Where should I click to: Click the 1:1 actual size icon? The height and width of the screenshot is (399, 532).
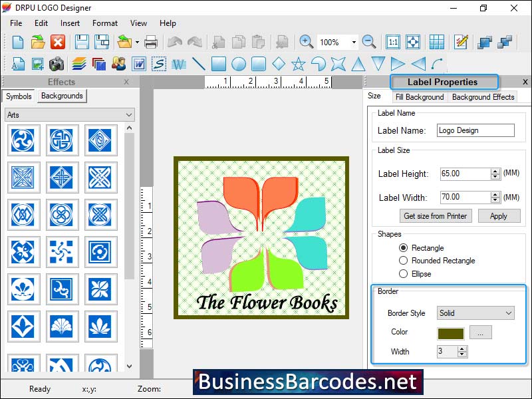click(392, 41)
